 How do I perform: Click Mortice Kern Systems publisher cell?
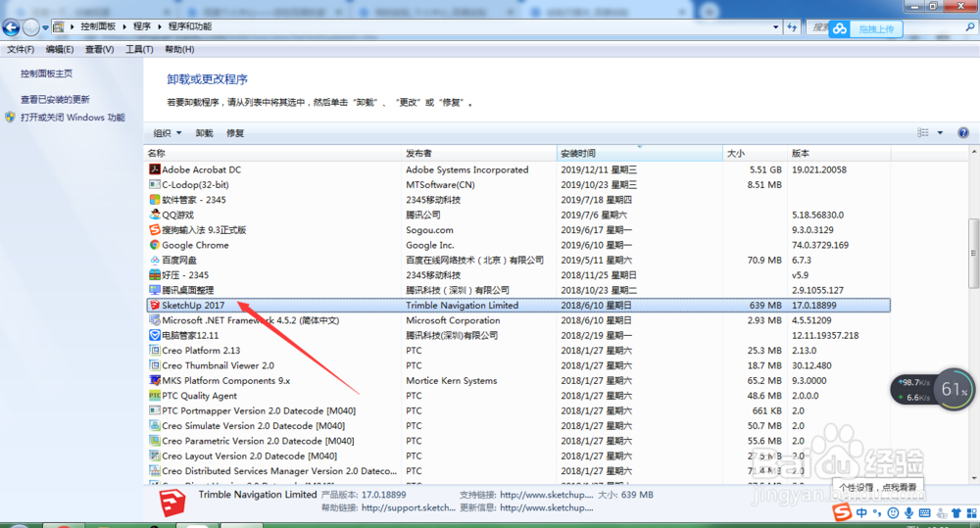point(451,380)
